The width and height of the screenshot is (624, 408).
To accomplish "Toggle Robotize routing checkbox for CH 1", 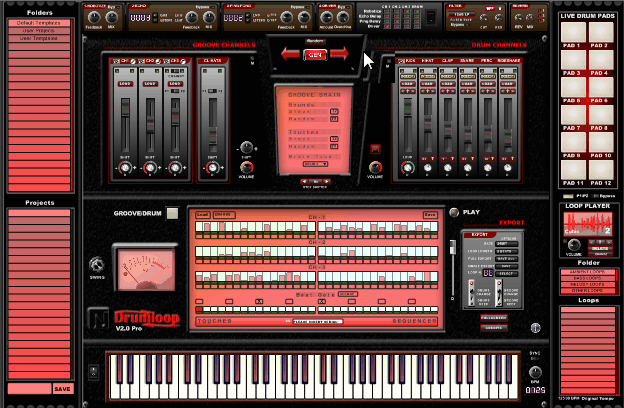I will tap(386, 12).
